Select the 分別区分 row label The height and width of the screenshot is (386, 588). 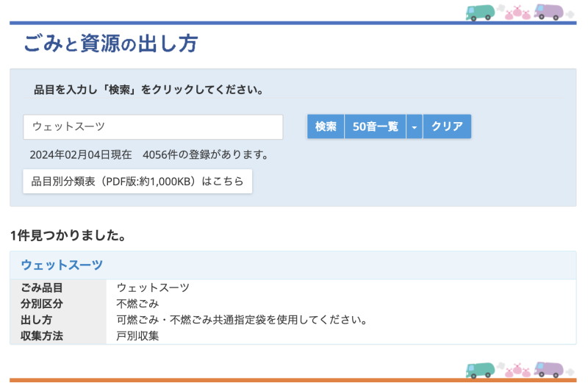click(42, 304)
